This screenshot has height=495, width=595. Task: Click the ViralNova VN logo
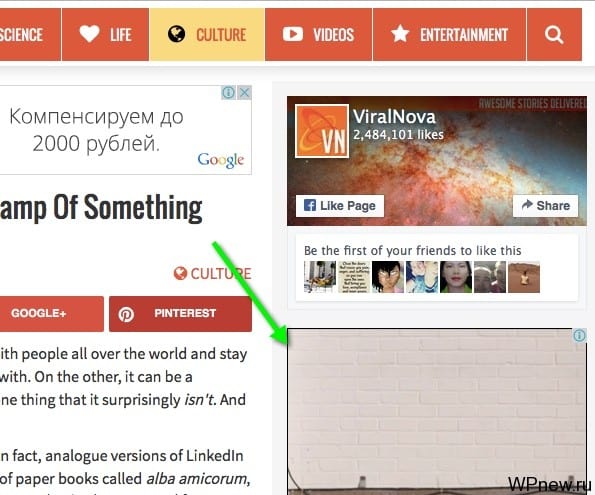322,131
